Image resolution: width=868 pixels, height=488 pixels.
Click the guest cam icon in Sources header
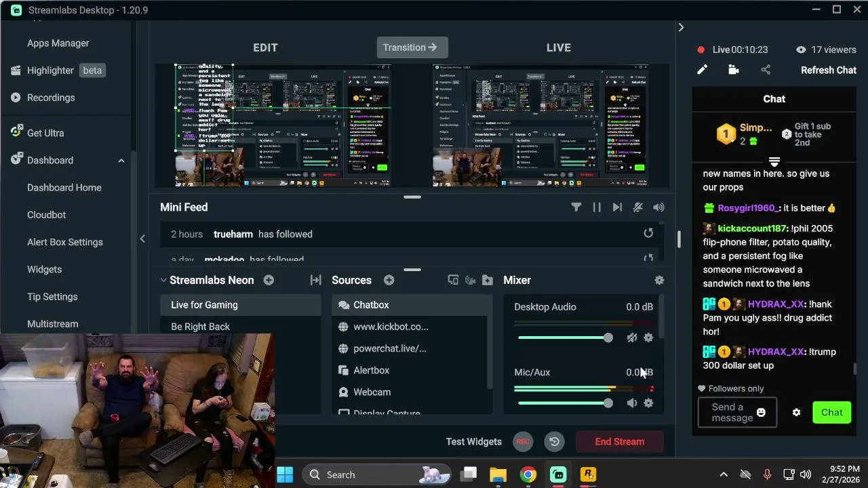[x=470, y=280]
